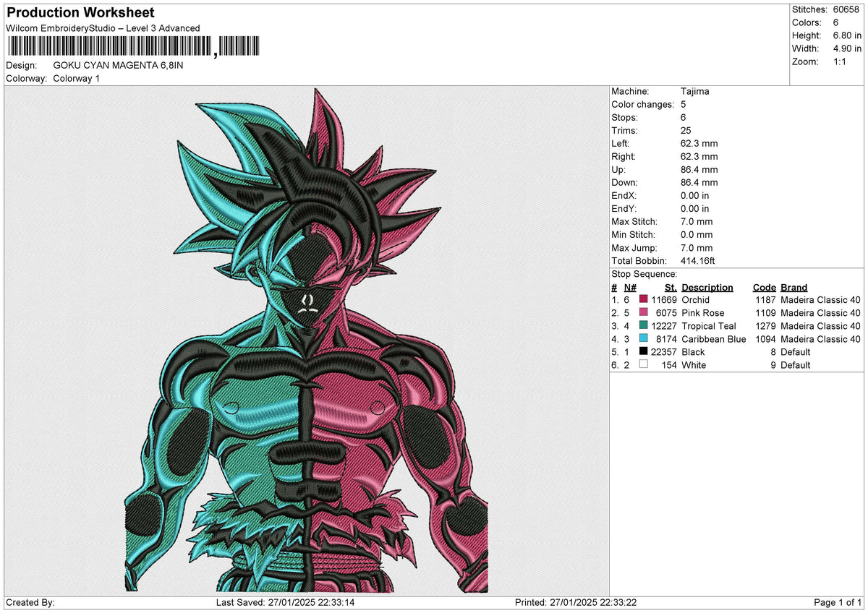Select the 'Caribbean Blue' description text
Image resolution: width=868 pixels, height=613 pixels.
714,338
